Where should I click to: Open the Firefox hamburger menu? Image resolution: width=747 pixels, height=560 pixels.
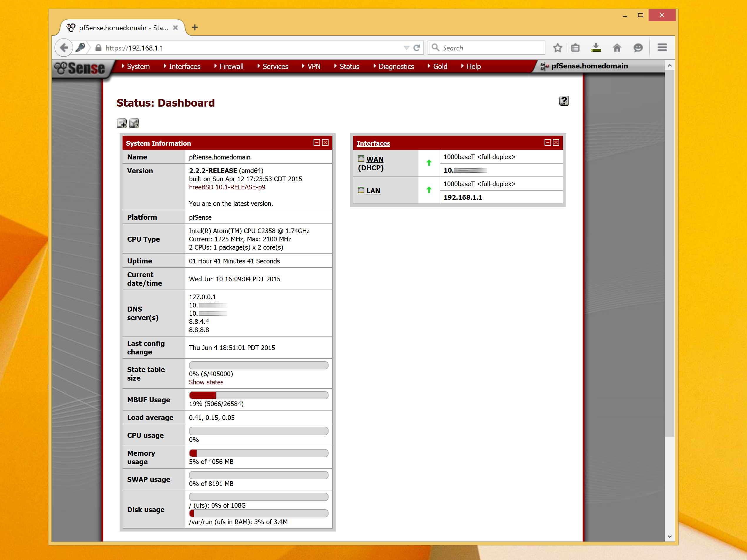(662, 48)
